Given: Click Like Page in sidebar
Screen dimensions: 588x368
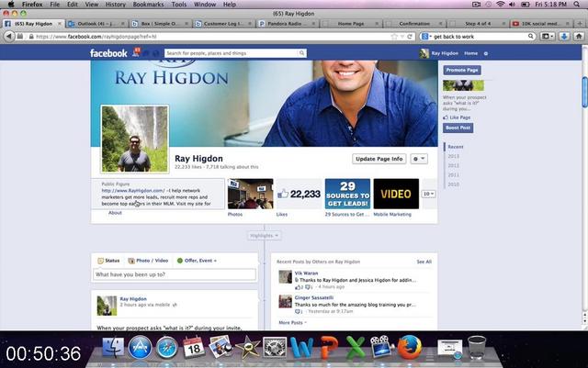Looking at the screenshot, I should 457,117.
